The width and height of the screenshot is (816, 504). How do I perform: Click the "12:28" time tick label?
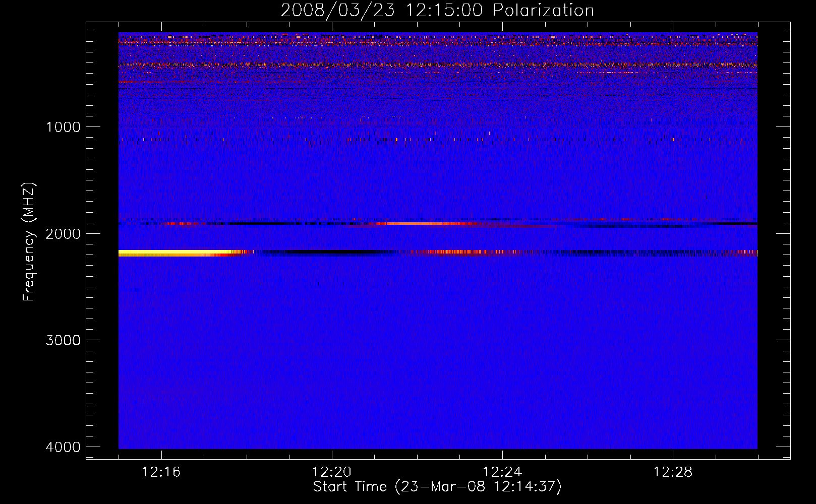coord(673,472)
